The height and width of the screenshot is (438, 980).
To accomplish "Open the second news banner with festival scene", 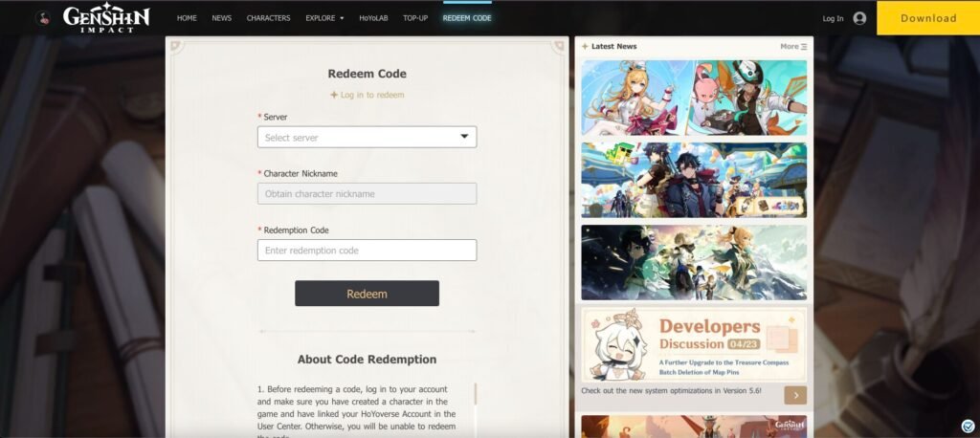I will coord(694,180).
